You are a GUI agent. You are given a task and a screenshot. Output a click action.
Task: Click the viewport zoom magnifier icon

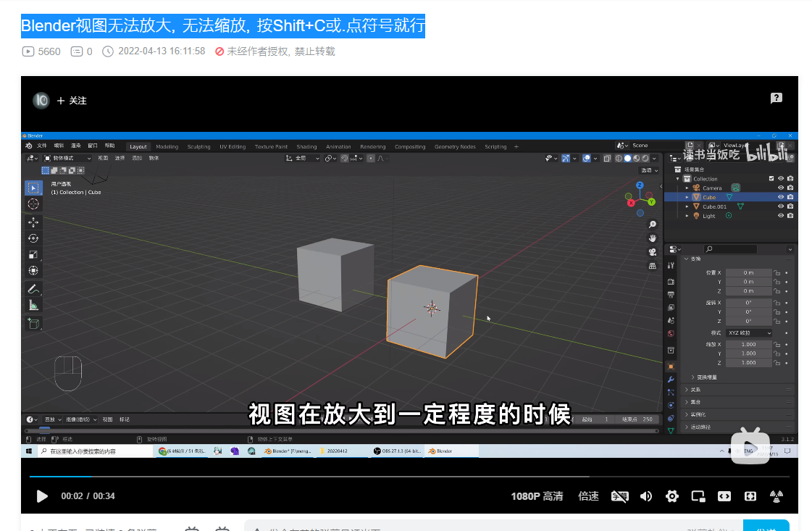pyautogui.click(x=653, y=225)
